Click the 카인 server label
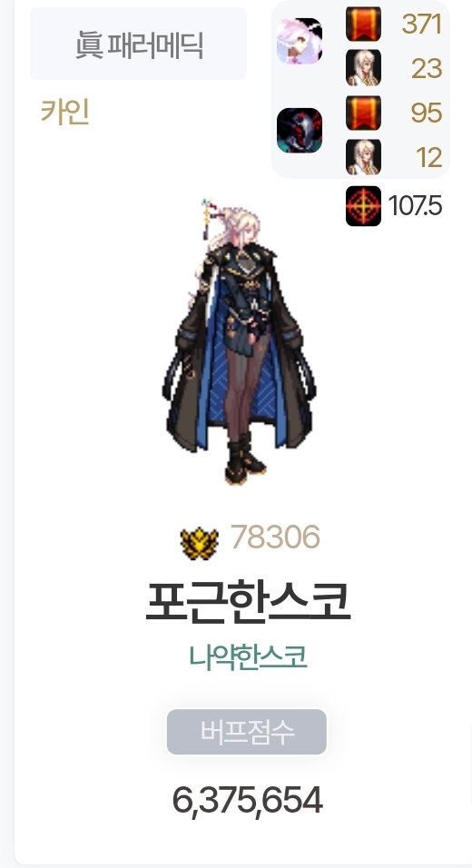The image size is (472, 868). (x=64, y=112)
